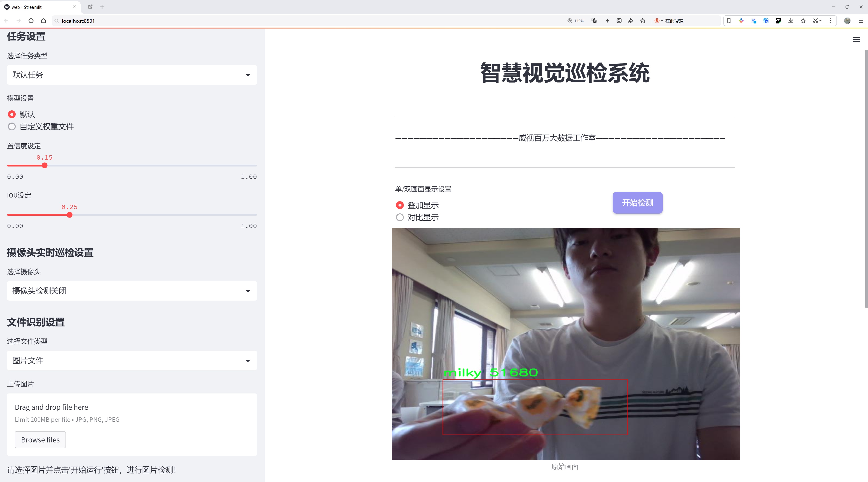
Task: Expand the 图片文件 file type dropdown
Action: [x=132, y=361]
